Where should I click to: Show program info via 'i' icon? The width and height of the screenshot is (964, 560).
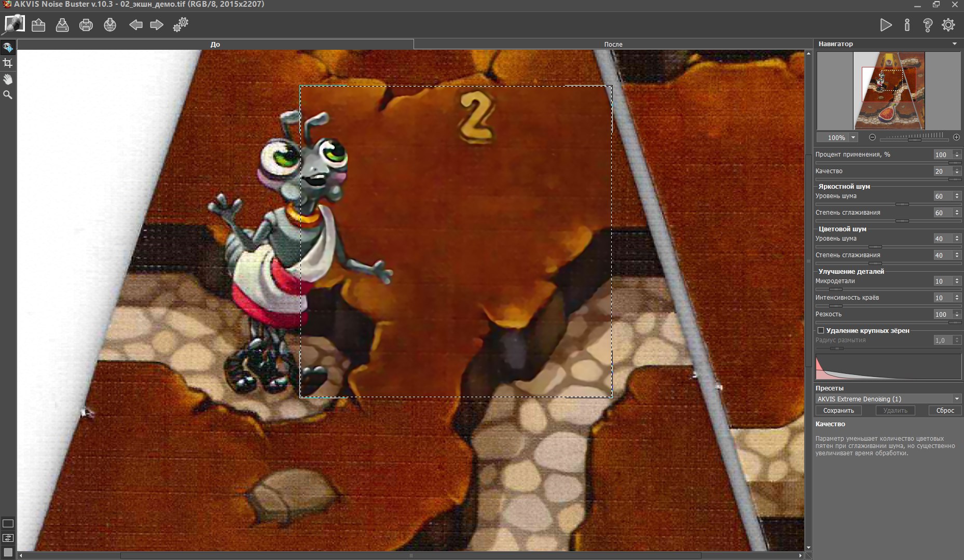907,25
